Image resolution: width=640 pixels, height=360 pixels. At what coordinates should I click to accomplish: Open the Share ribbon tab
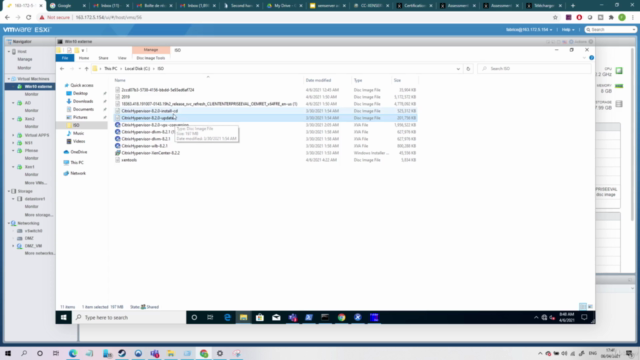click(x=103, y=58)
